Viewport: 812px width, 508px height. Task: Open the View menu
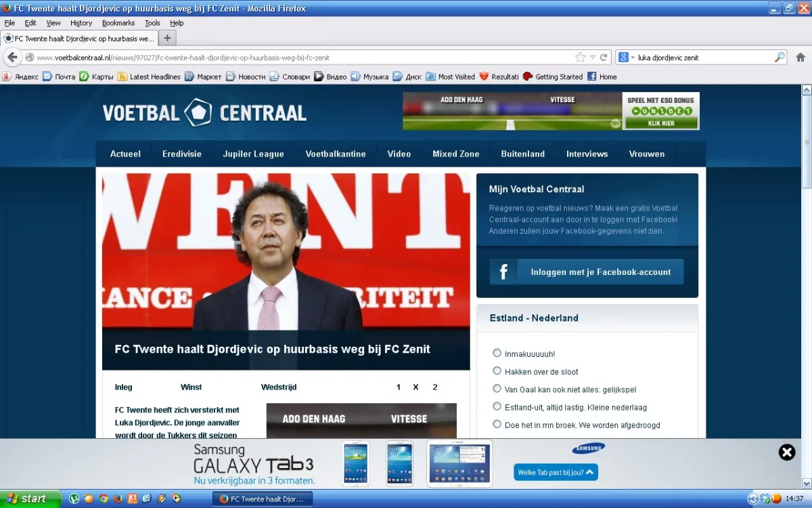coord(53,23)
